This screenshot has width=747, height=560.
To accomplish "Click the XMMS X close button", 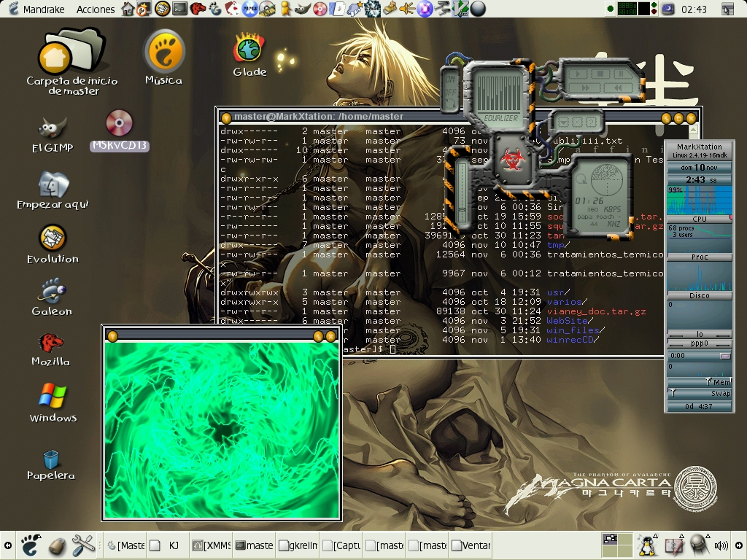I will point(578,122).
